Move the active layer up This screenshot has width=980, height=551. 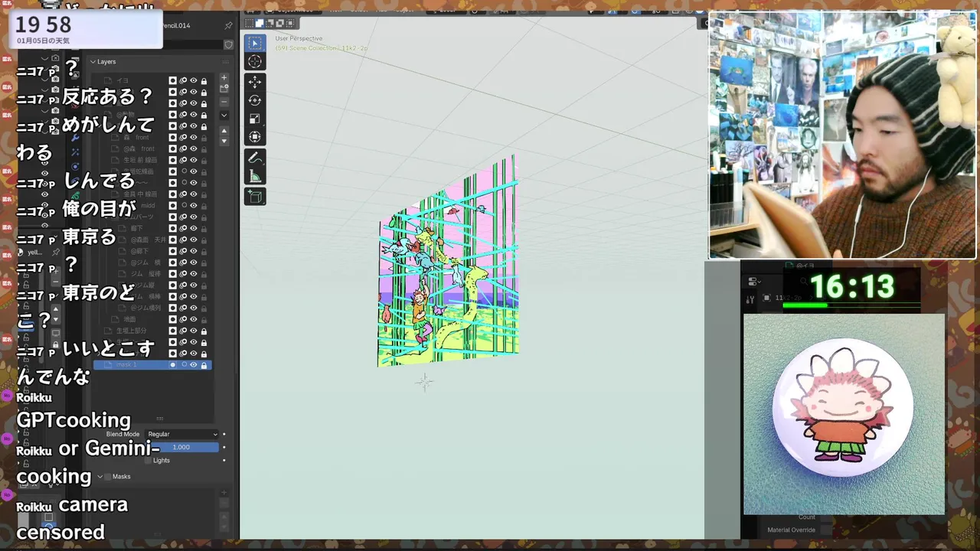click(x=224, y=132)
